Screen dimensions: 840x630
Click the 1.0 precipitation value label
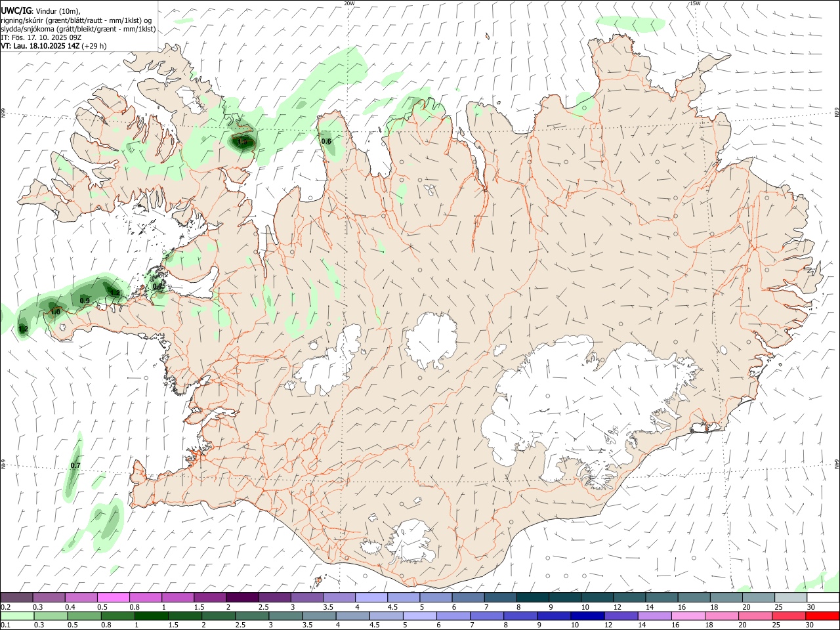point(55,312)
